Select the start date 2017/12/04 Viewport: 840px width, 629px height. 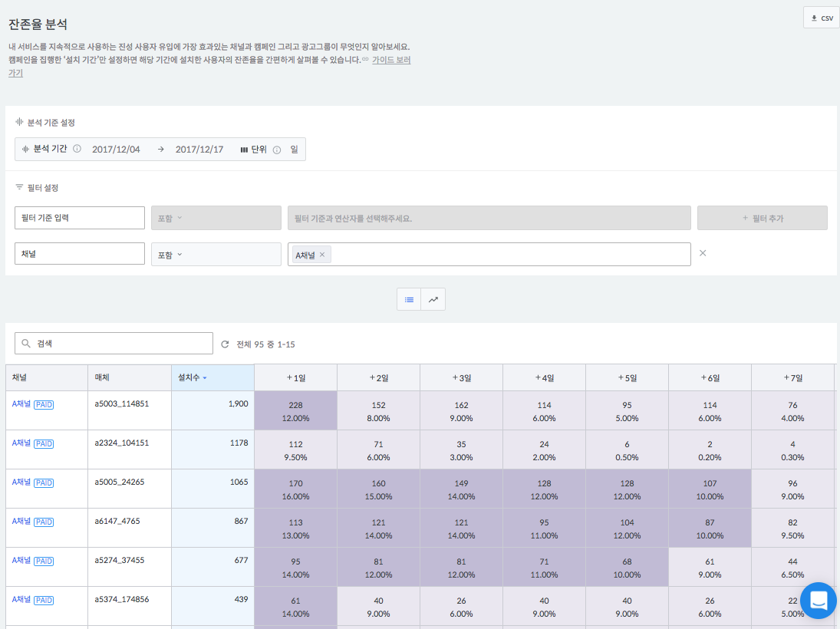coord(116,150)
